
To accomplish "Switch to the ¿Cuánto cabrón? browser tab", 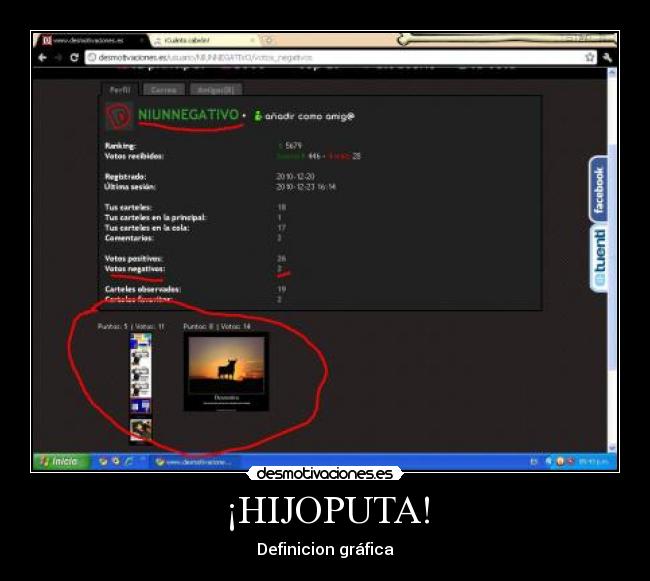I will [x=203, y=40].
